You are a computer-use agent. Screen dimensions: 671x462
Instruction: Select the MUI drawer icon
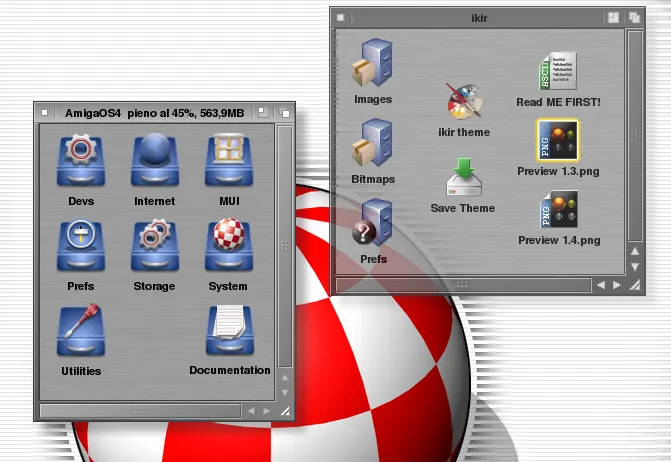pyautogui.click(x=227, y=162)
